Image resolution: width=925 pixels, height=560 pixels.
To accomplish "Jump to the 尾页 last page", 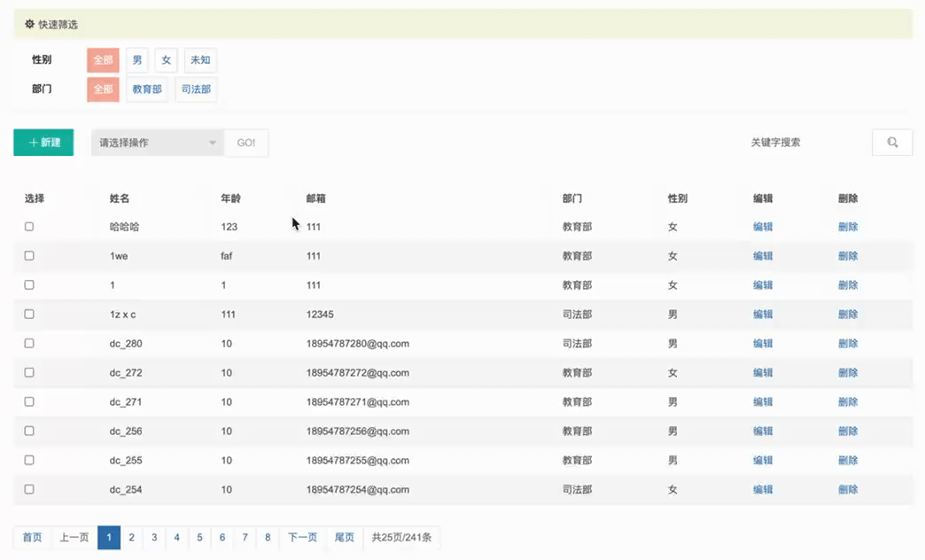I will 345,538.
